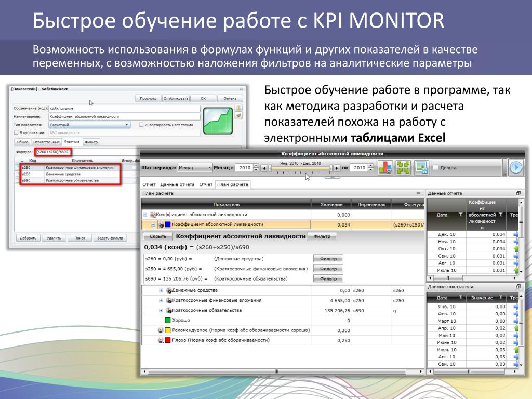Switch to the Ответственные tab

[46, 142]
